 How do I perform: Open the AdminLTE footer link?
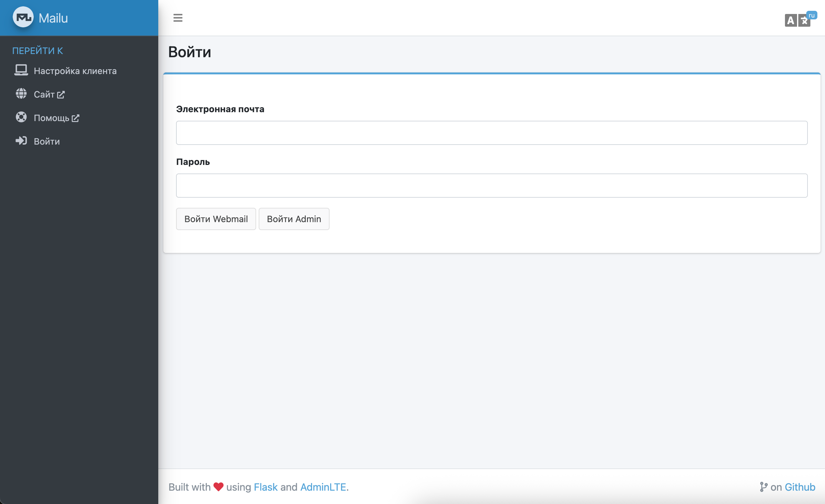click(323, 487)
